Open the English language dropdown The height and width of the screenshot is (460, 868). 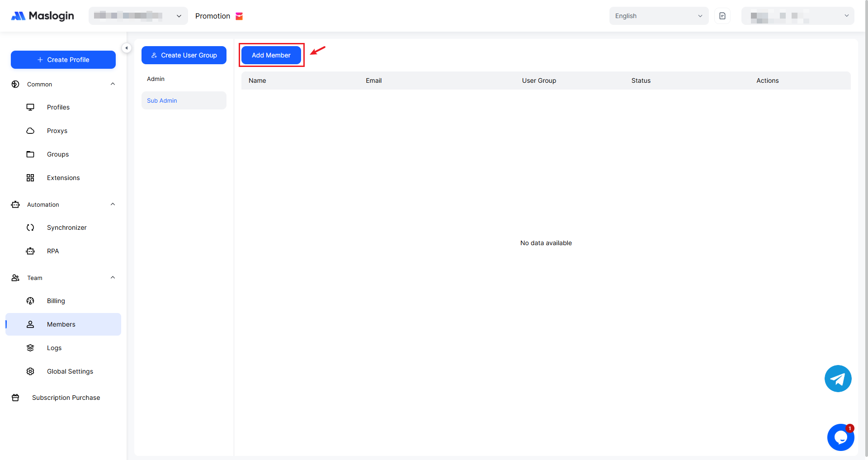point(658,16)
